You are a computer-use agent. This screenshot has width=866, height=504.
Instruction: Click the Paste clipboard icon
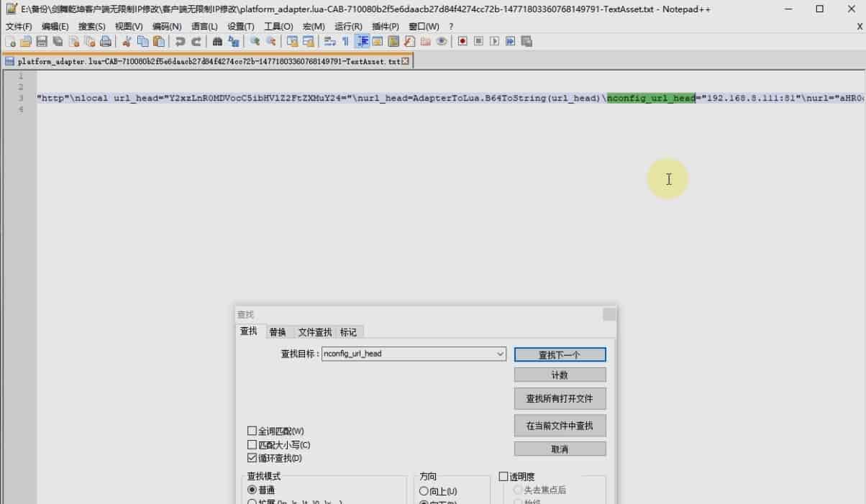[158, 42]
